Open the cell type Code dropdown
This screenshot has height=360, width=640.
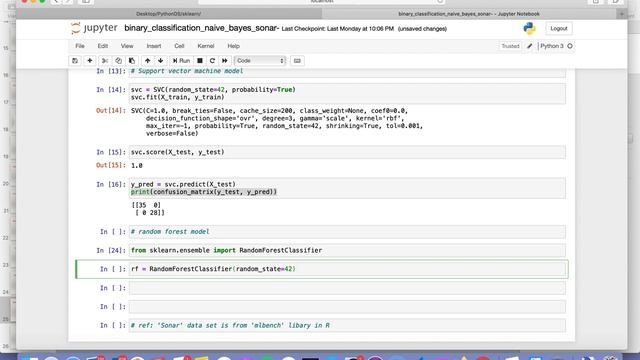tap(260, 61)
